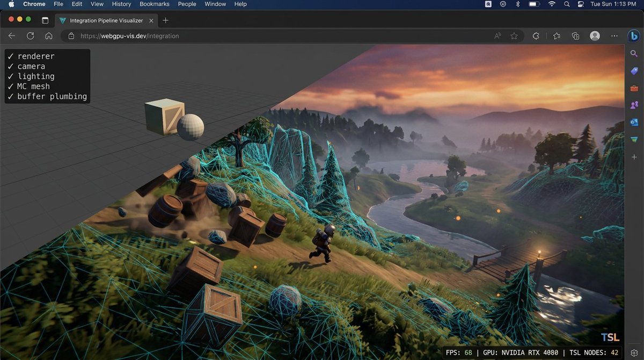Open the user profile avatar
The height and width of the screenshot is (360, 644).
click(x=595, y=36)
